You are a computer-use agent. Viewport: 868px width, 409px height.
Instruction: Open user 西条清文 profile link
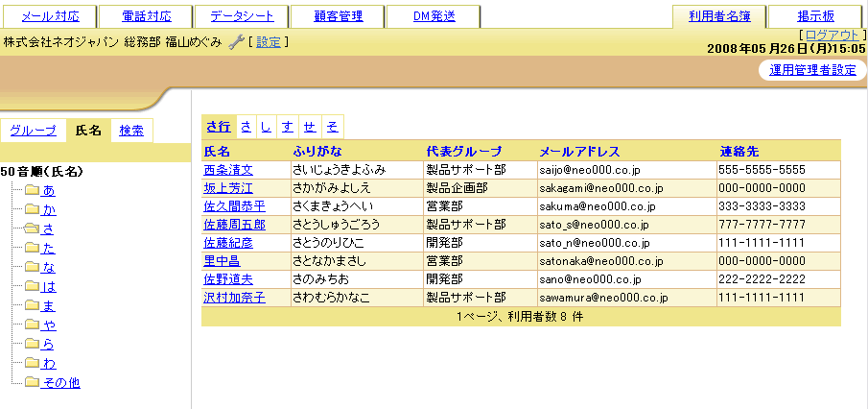[x=228, y=169]
